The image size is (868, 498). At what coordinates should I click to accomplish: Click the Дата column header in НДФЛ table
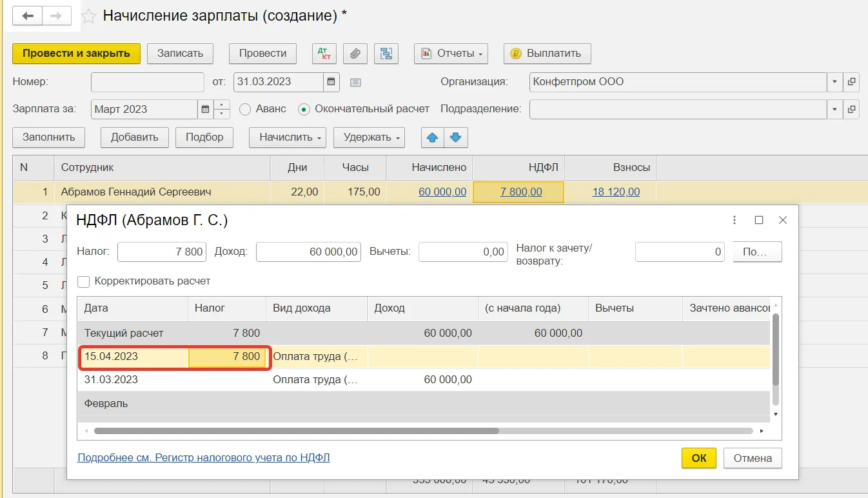[x=133, y=308]
